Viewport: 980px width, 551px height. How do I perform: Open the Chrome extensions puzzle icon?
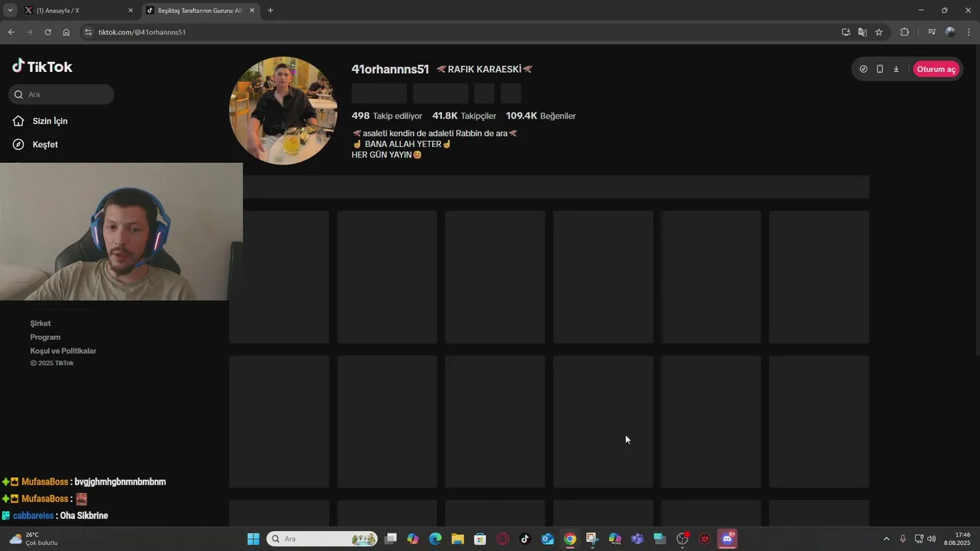904,32
